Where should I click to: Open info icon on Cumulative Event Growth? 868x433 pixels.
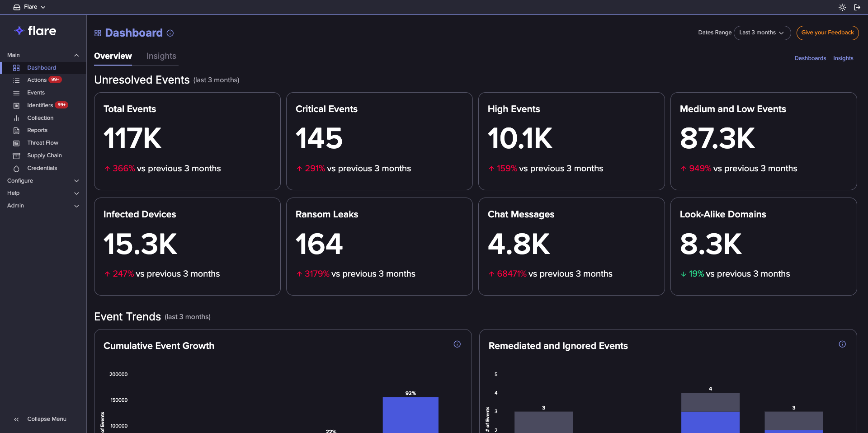click(x=457, y=344)
